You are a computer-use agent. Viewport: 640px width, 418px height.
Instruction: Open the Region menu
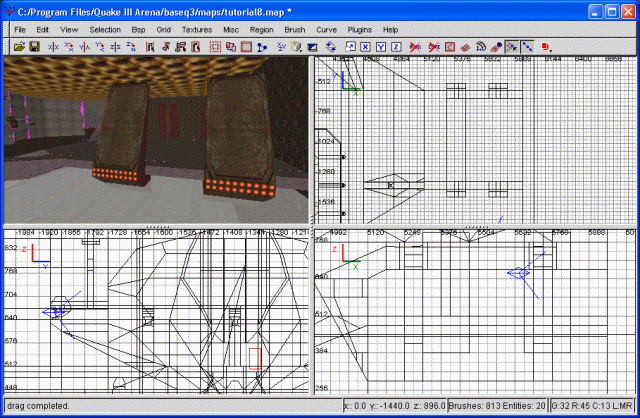click(x=261, y=30)
